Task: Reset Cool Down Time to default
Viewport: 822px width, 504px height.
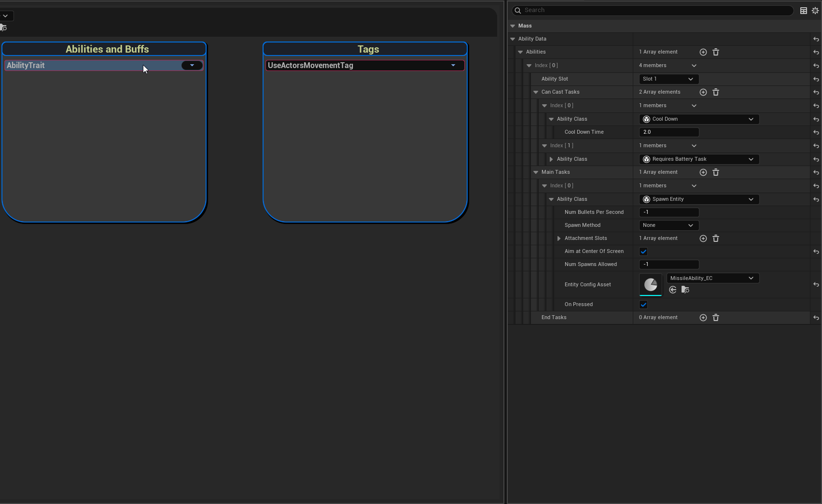Action: (x=816, y=132)
